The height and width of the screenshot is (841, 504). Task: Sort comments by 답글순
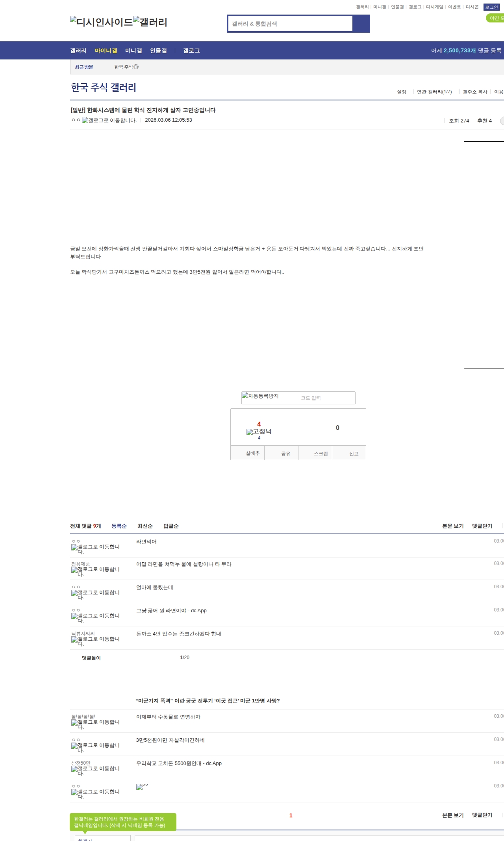(x=171, y=526)
